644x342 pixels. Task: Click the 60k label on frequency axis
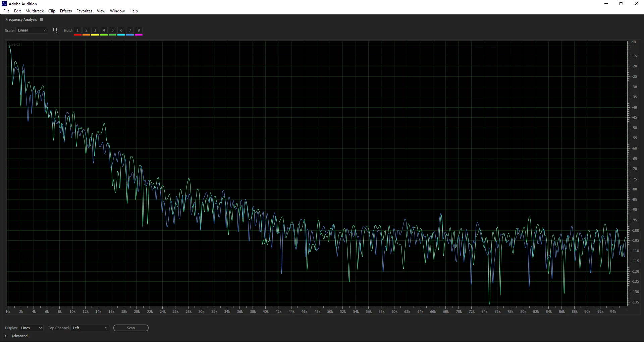click(x=394, y=311)
